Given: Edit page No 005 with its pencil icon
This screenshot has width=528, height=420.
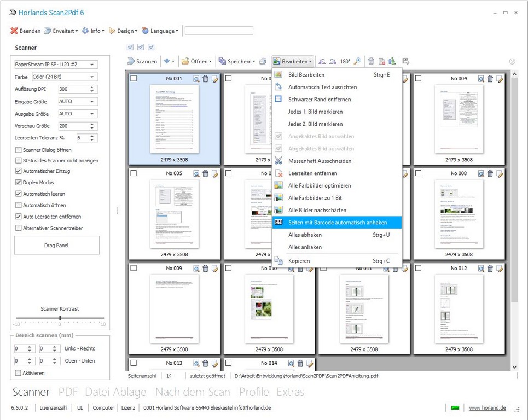Looking at the screenshot, I should coord(215,174).
